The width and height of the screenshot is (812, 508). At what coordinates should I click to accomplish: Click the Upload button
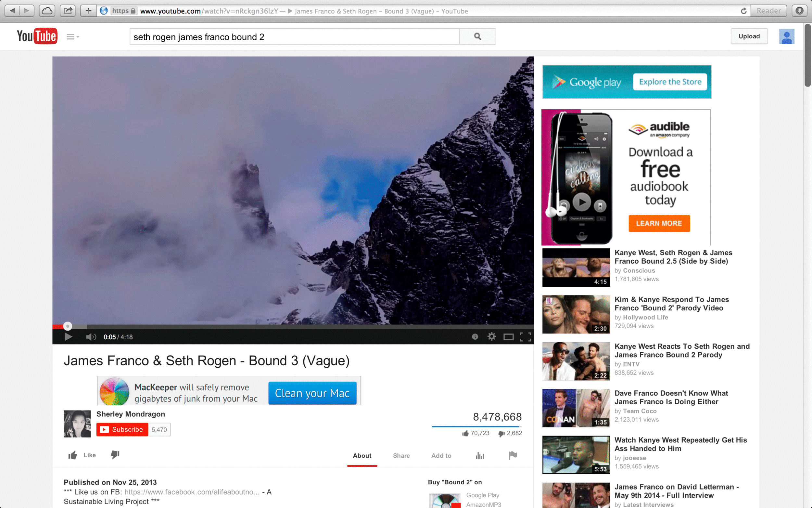pos(749,36)
